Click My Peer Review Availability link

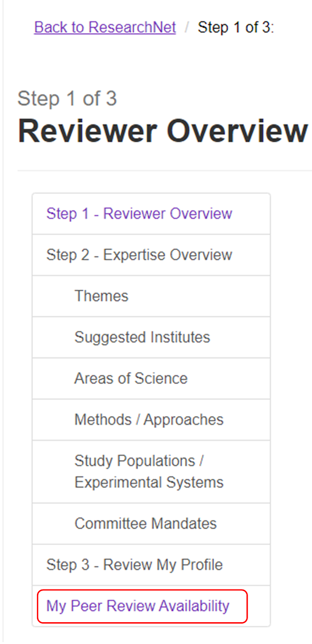138,606
